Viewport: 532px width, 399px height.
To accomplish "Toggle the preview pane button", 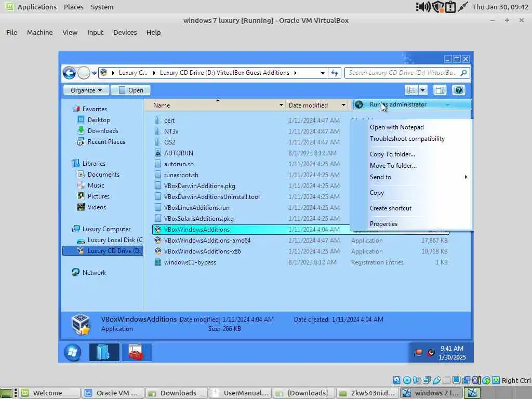I will (x=440, y=90).
